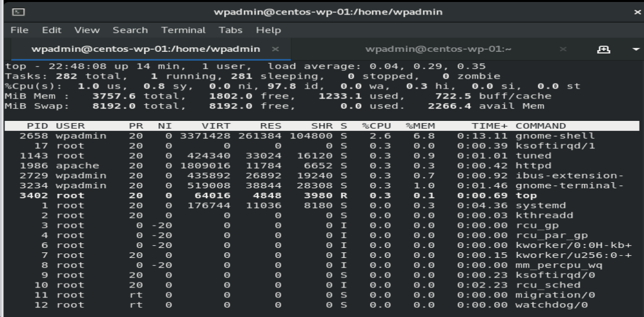644x317 pixels.
Task: Close the first wpadmin terminal tab
Action: tap(275, 50)
